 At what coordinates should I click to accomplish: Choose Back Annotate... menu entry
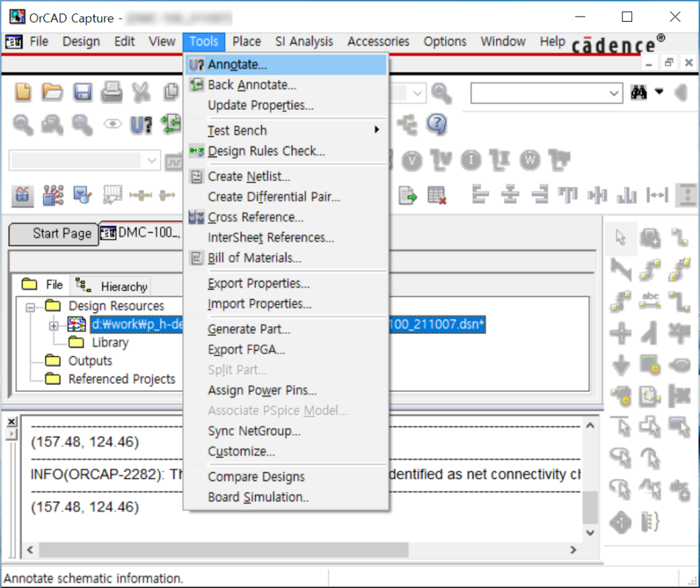coord(286,85)
